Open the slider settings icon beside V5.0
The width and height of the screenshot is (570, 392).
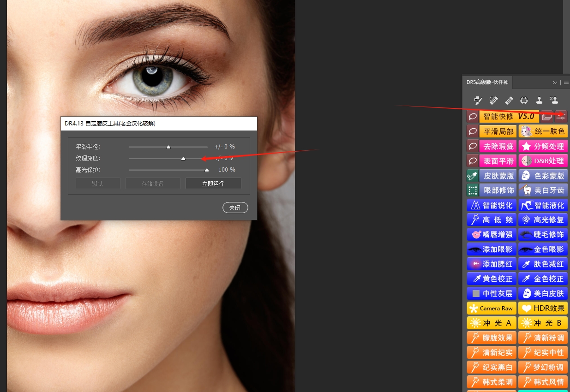pyautogui.click(x=561, y=117)
